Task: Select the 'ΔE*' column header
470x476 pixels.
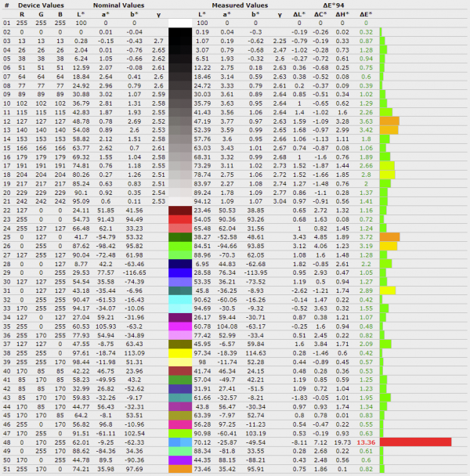Action: (x=366, y=14)
